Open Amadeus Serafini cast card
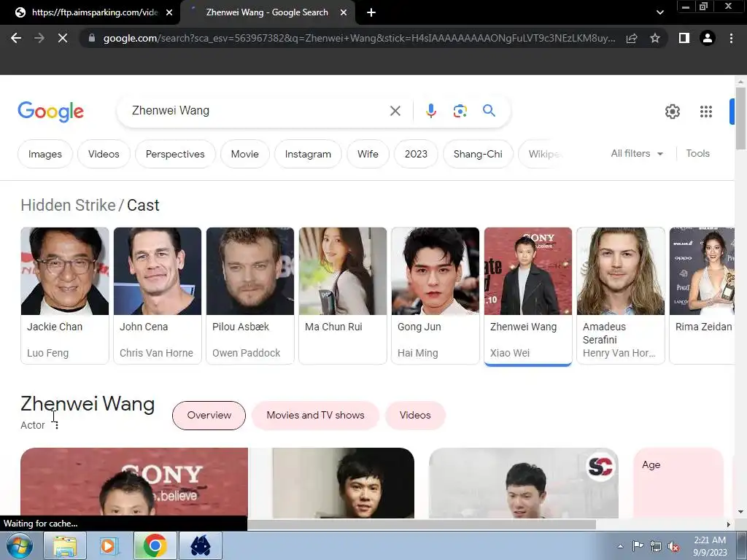 click(x=621, y=295)
